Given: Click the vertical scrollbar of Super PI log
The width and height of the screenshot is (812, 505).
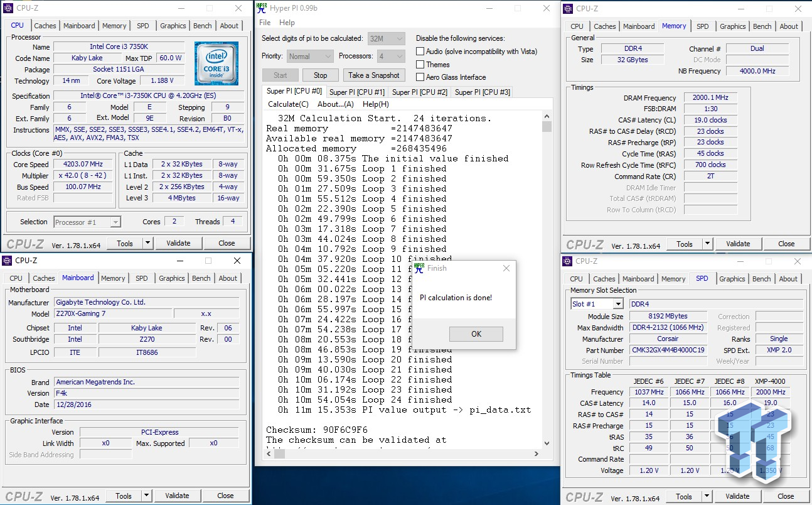Looking at the screenshot, I should [547, 281].
